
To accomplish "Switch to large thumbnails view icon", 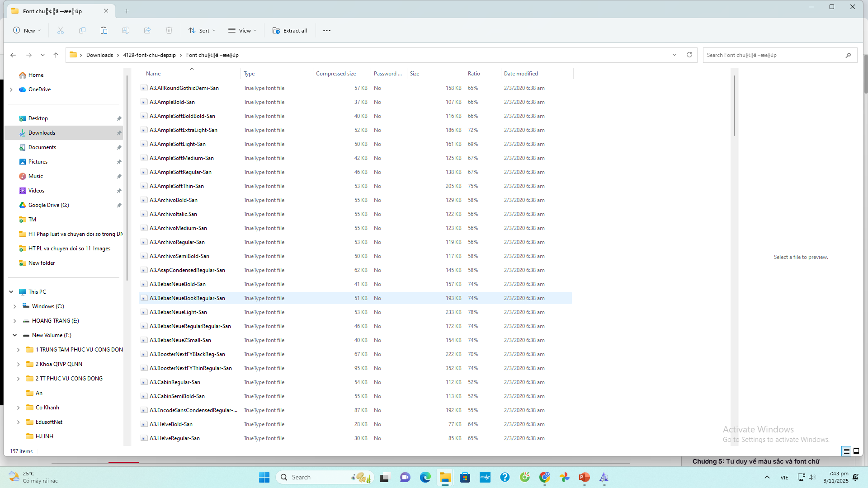I will tap(856, 451).
